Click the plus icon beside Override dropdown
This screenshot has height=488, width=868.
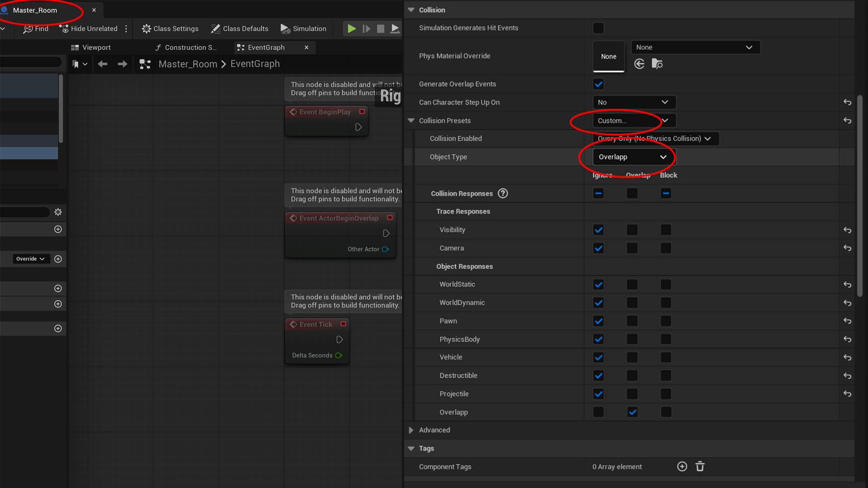[58, 259]
